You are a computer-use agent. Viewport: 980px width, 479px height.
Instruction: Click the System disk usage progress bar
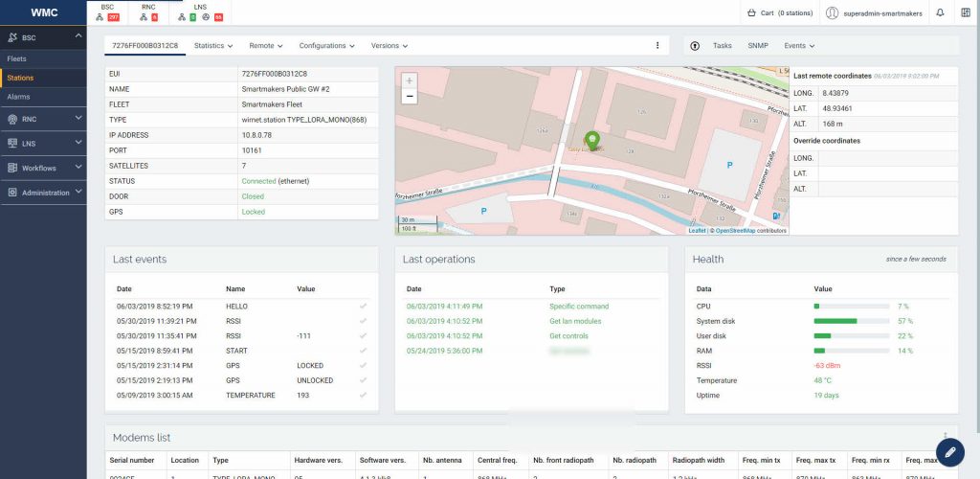pyautogui.click(x=852, y=322)
